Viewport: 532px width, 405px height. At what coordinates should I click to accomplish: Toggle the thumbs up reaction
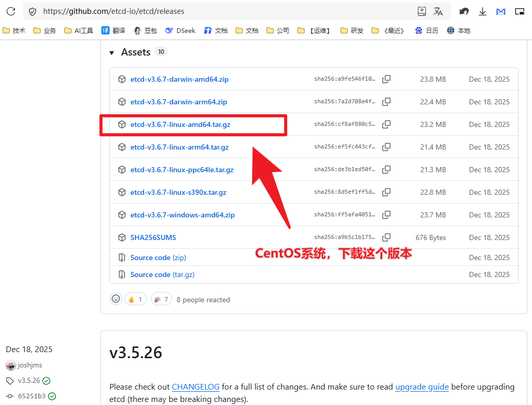click(135, 299)
